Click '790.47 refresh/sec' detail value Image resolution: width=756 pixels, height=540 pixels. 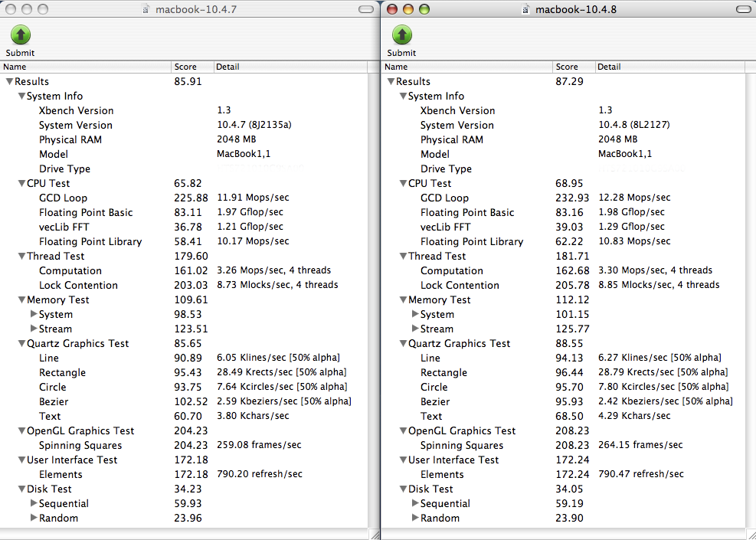click(x=641, y=474)
